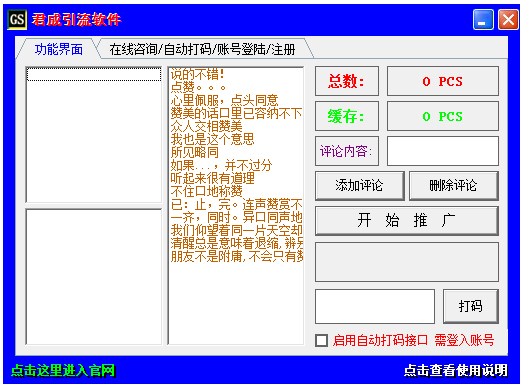Click the 添加评论 button
This screenshot has width=524, height=388.
(x=360, y=186)
